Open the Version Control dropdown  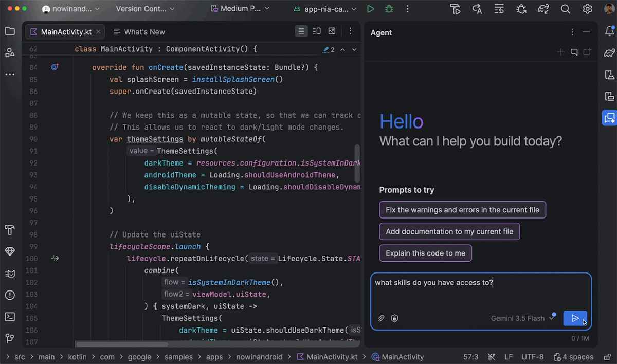pos(146,9)
